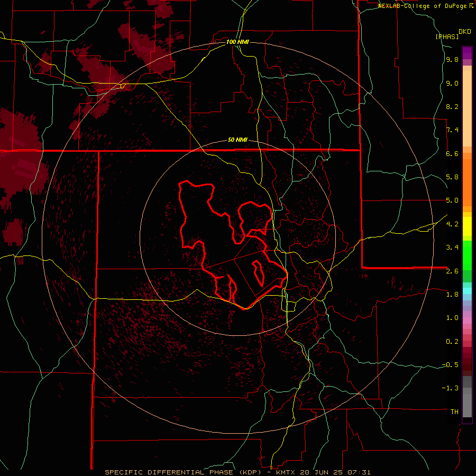Click the 2.6 legend label
476x476 pixels.
pyautogui.click(x=452, y=271)
